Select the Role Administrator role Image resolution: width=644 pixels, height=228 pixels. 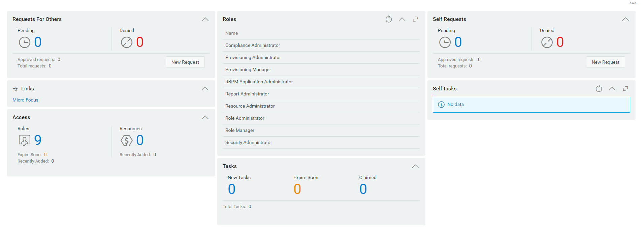click(321, 118)
